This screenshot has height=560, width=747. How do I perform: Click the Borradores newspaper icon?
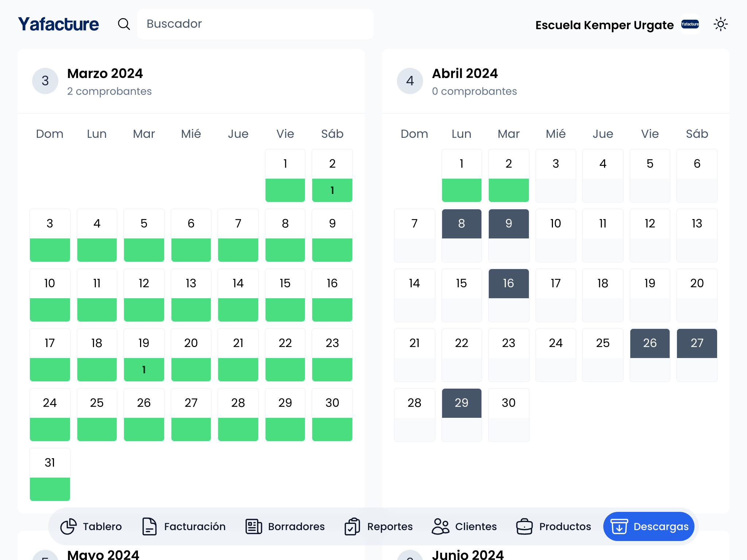tap(253, 526)
